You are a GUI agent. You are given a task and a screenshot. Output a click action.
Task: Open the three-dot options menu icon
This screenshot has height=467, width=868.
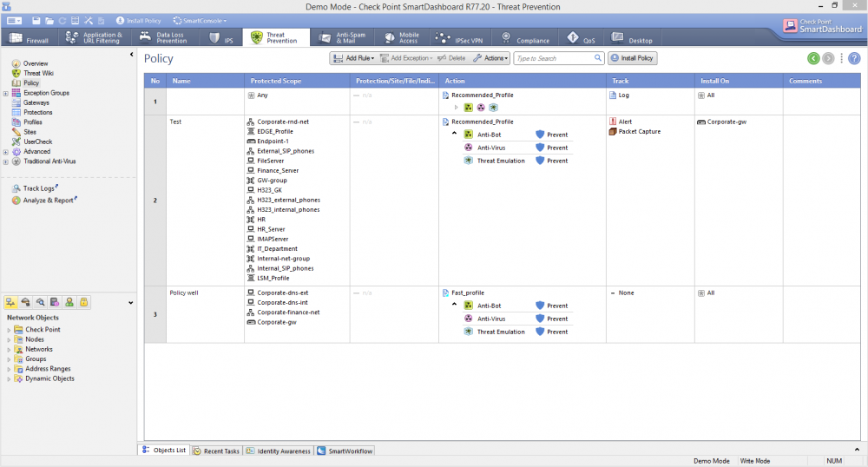click(841, 58)
